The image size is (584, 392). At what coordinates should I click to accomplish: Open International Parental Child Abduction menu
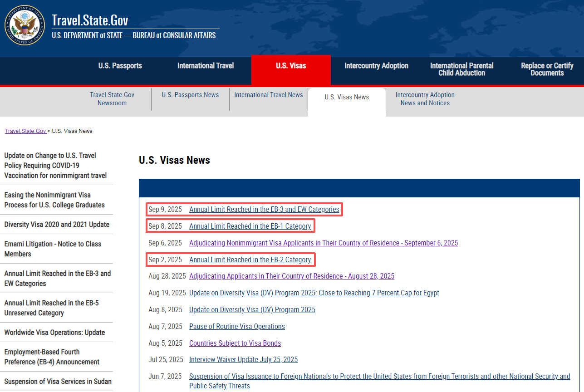(x=461, y=69)
